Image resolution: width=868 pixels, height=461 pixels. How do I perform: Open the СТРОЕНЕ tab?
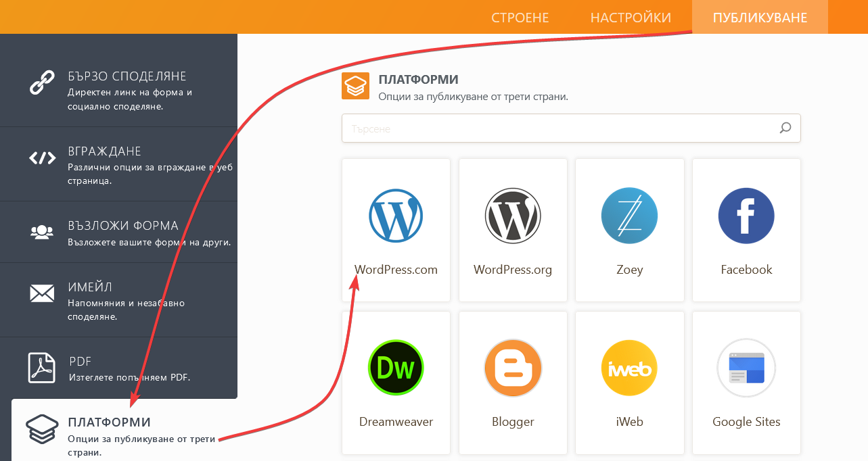[x=520, y=18]
